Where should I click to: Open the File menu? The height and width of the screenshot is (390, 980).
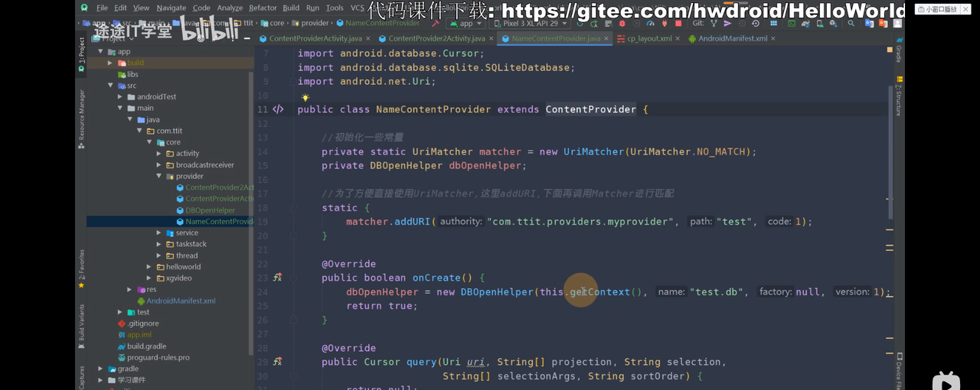tap(102, 8)
